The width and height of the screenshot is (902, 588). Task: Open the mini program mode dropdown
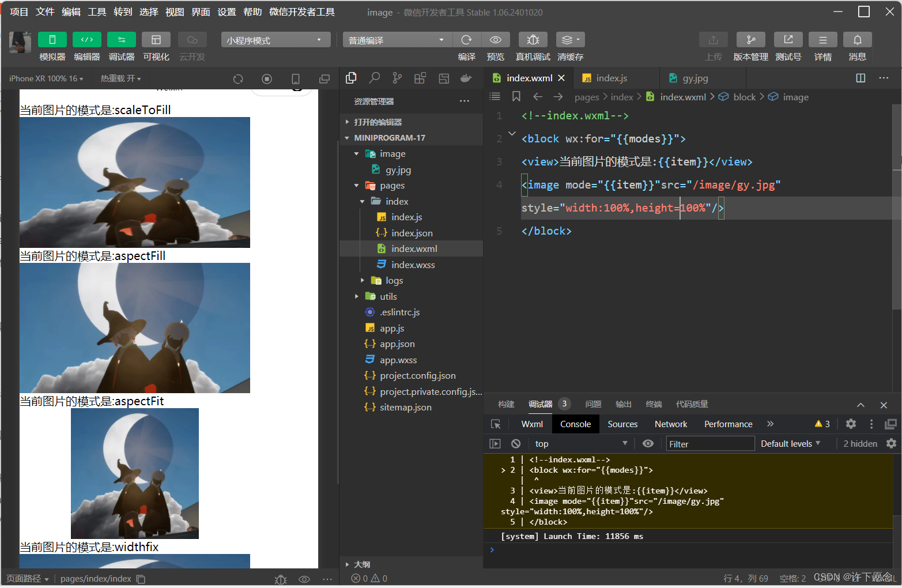275,40
